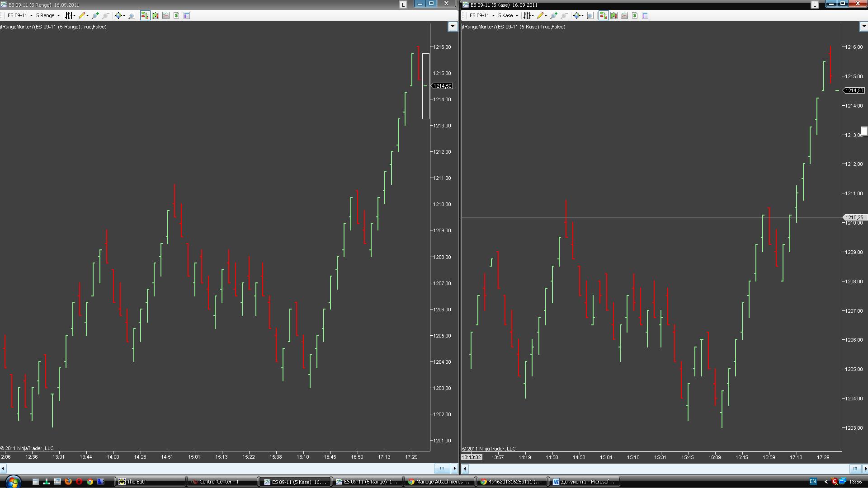Screen dimensions: 868x488
Task: Switch to Manage Attachments Chrome window
Action: 439,482
